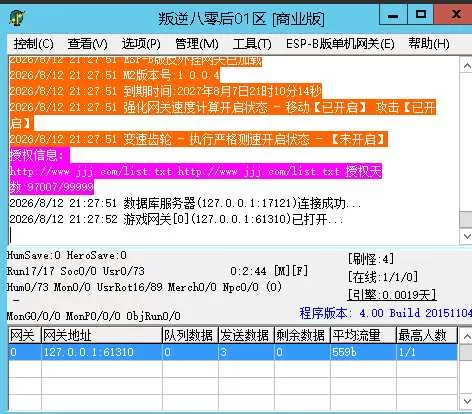Click the 强化网关速度计算开启状态 log line
Image resolution: width=472 pixels, height=414 pixels.
coord(223,115)
